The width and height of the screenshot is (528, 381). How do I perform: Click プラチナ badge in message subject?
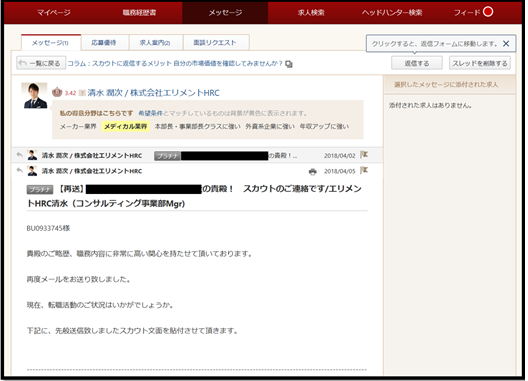40,190
